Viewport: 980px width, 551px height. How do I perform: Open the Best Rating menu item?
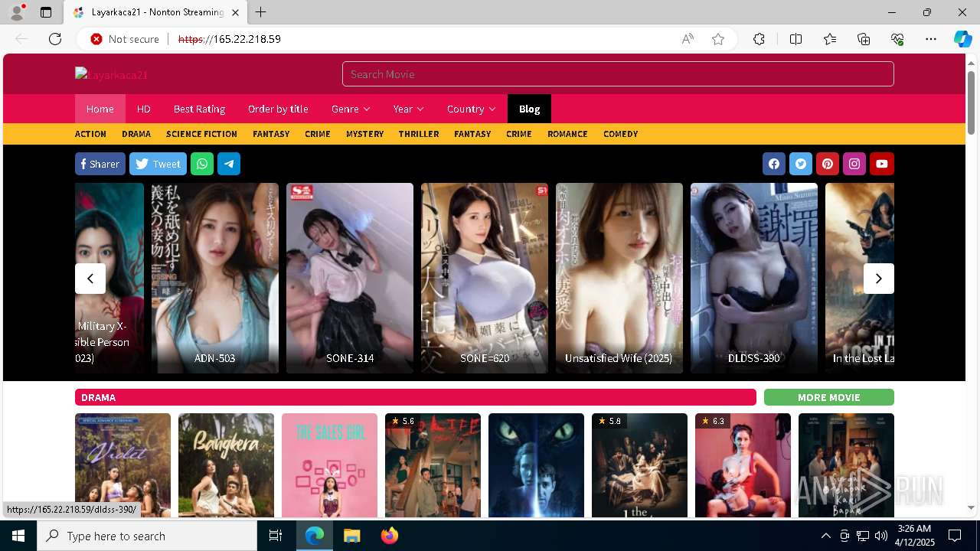click(x=199, y=109)
